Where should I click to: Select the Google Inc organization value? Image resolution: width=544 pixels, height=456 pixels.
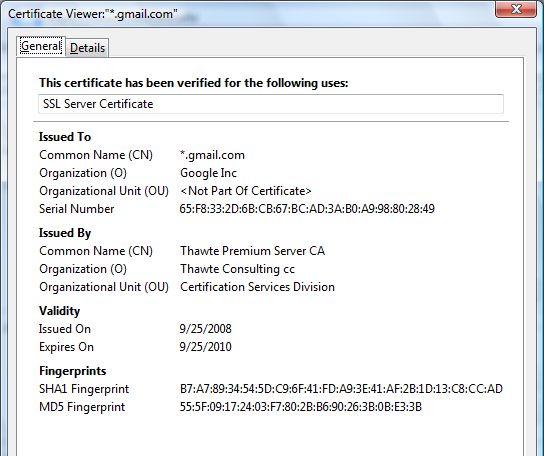[x=209, y=173]
